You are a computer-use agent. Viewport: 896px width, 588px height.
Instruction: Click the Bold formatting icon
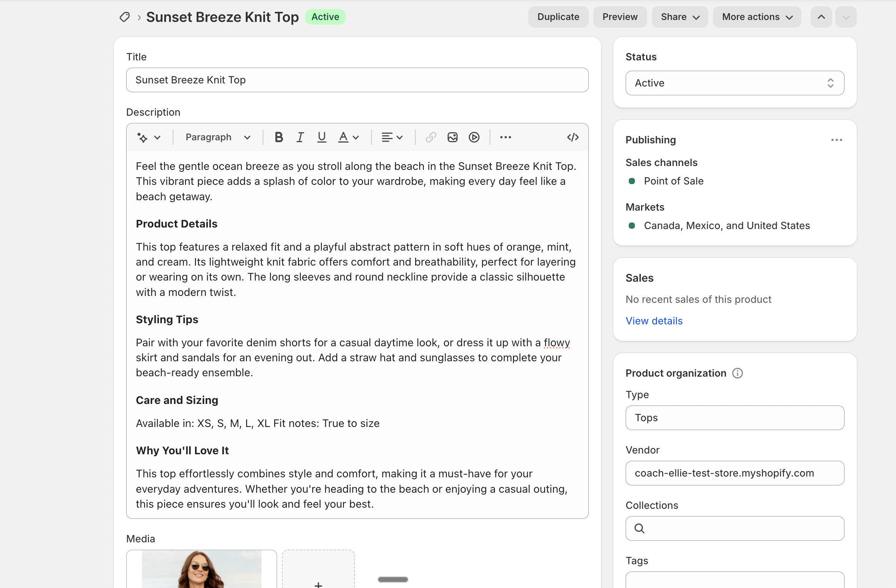(x=279, y=137)
